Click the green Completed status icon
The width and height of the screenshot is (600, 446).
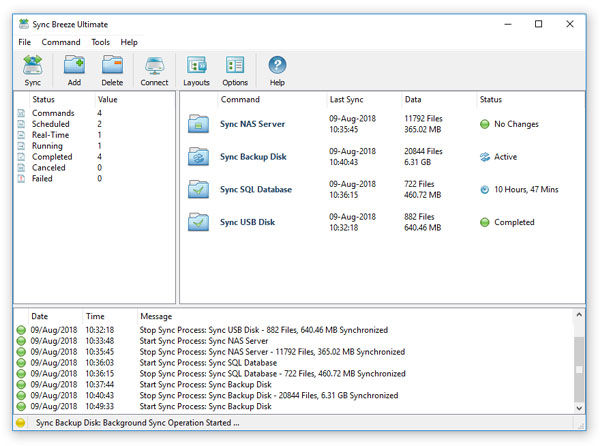[484, 222]
